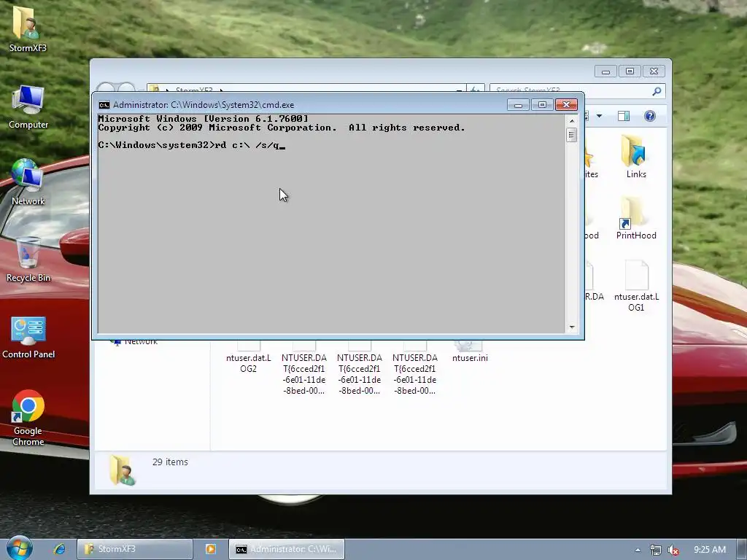
Task: Expand Explorer view options dropdown arrow
Action: point(600,116)
